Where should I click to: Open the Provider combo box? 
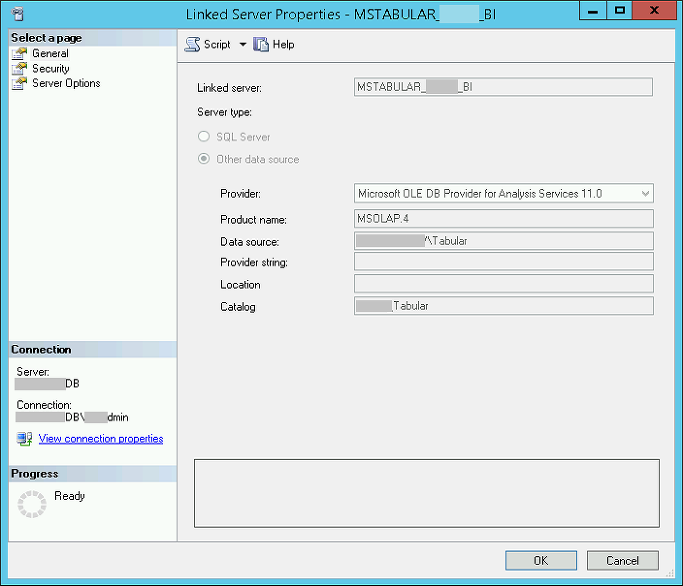pos(504,193)
